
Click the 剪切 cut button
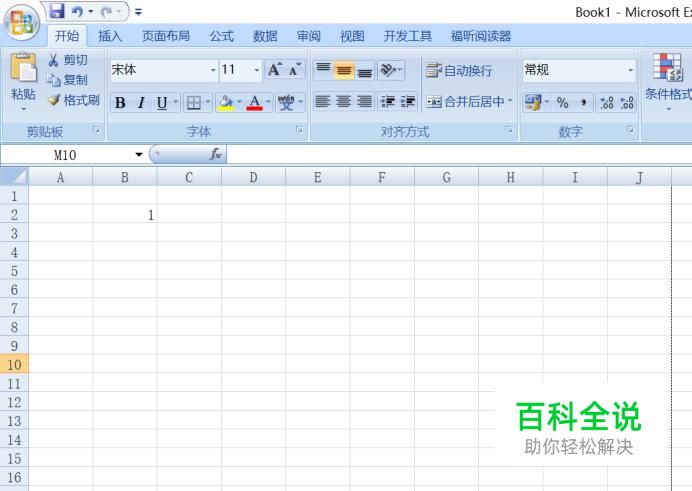click(68, 60)
